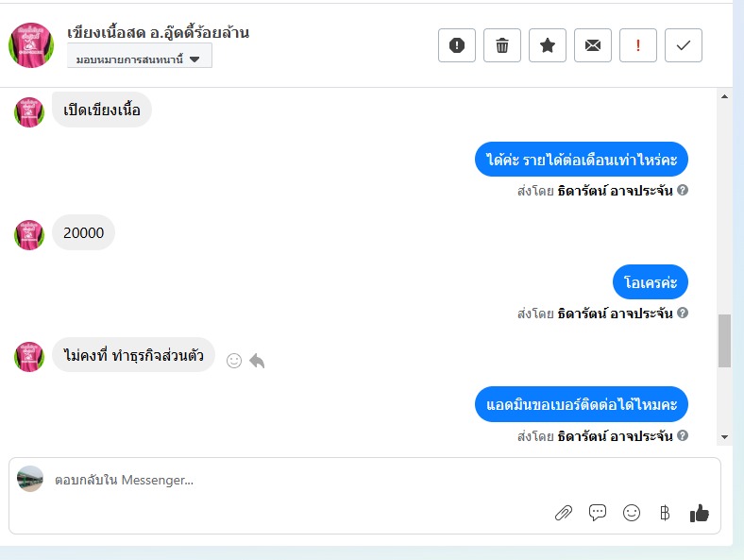This screenshot has height=560, width=744.
Task: Click the spam report octagon icon
Action: [x=457, y=45]
